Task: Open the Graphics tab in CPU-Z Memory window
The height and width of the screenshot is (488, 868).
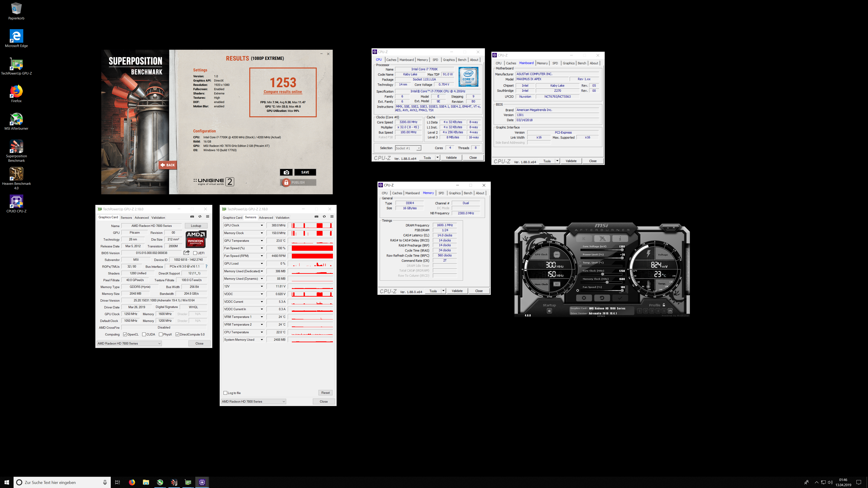Action: (x=455, y=193)
